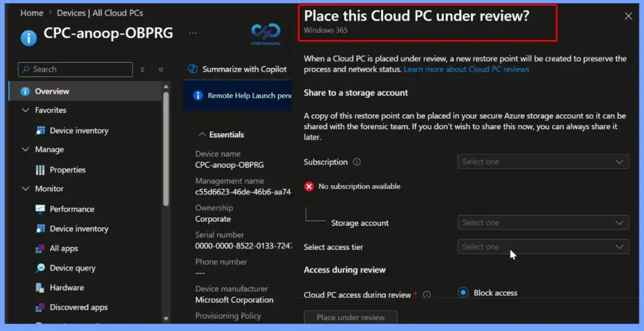Click the All apps icon
644x331 pixels.
pyautogui.click(x=40, y=248)
